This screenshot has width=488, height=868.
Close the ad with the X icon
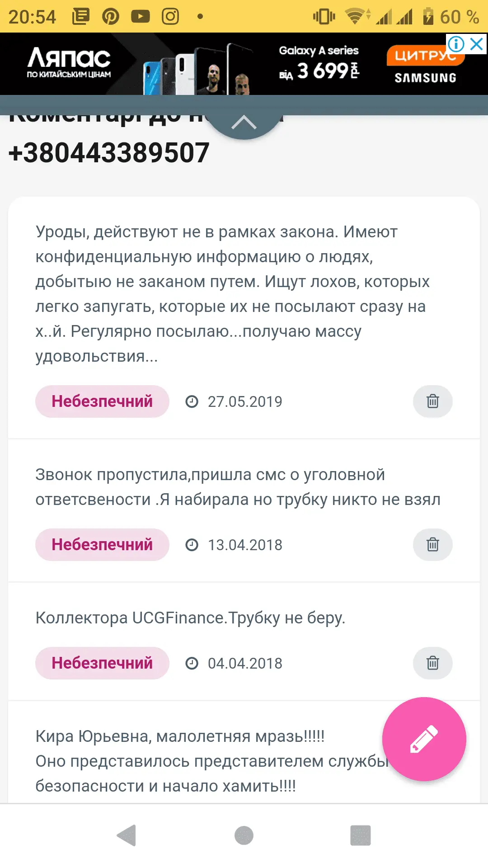click(x=477, y=44)
